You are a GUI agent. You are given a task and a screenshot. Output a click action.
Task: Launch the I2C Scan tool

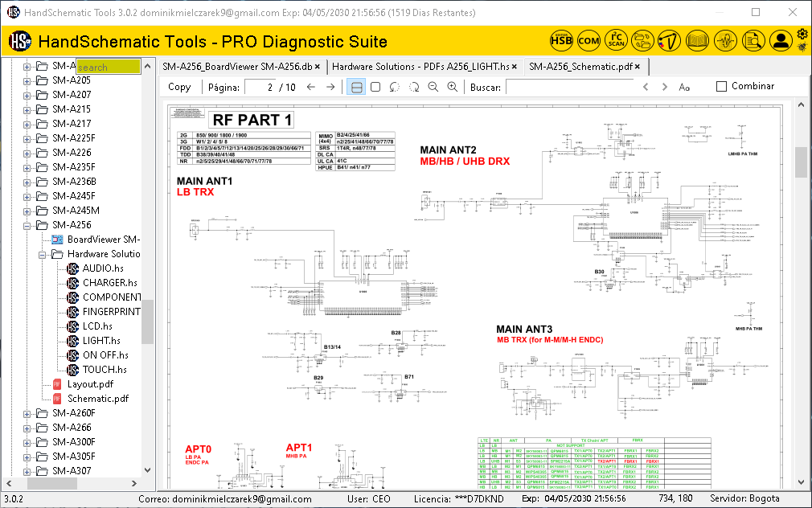pos(617,40)
